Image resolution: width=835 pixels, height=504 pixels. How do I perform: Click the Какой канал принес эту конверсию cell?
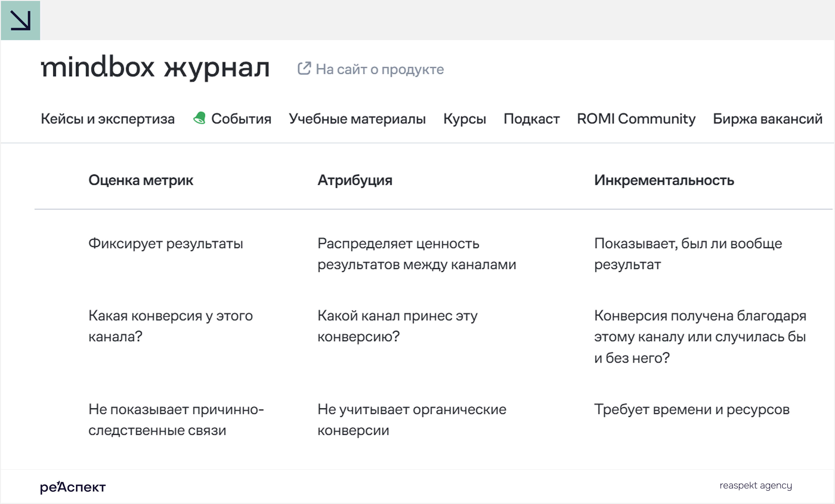coord(397,326)
